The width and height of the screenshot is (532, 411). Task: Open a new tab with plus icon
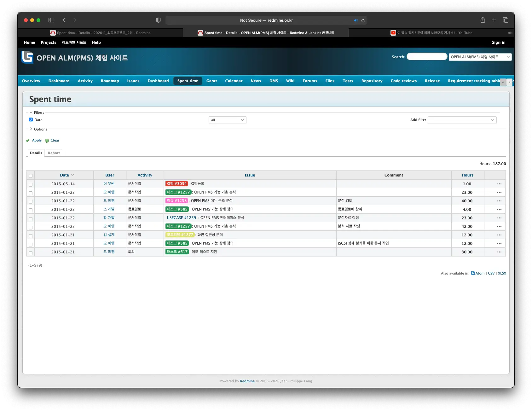tap(494, 20)
